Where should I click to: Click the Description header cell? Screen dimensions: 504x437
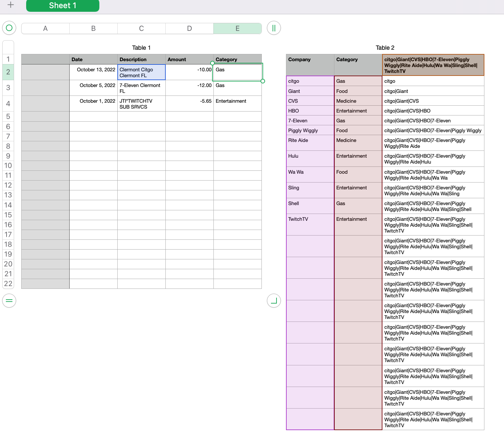point(142,59)
